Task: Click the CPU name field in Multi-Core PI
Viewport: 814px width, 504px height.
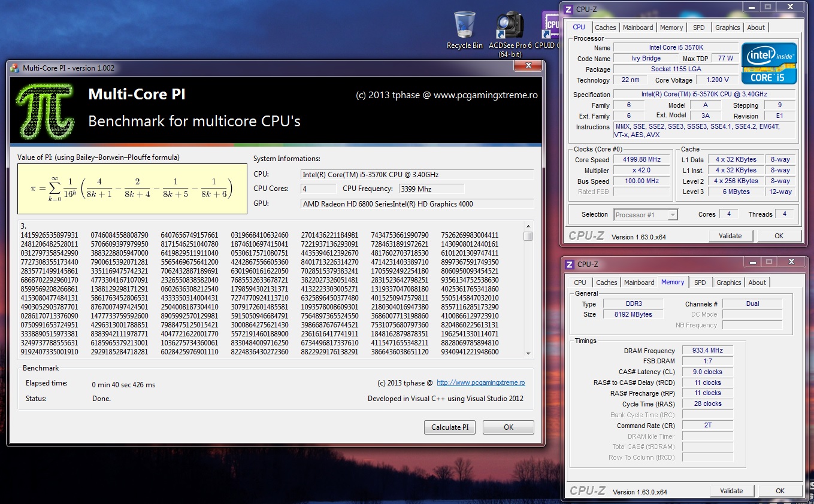Action: (x=417, y=174)
